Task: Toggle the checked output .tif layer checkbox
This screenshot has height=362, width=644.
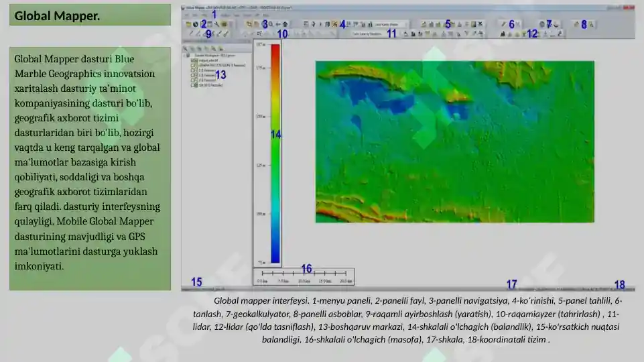Action: tap(194, 60)
